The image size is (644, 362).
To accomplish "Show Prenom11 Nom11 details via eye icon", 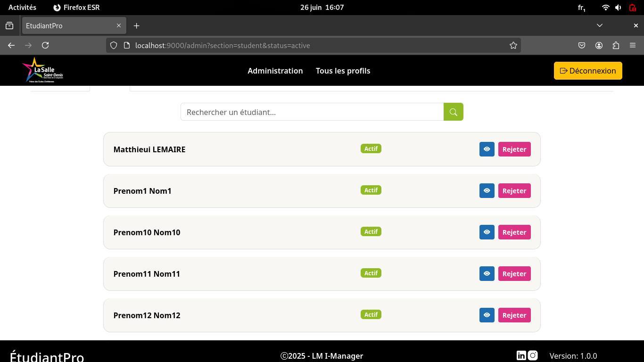I will click(487, 274).
